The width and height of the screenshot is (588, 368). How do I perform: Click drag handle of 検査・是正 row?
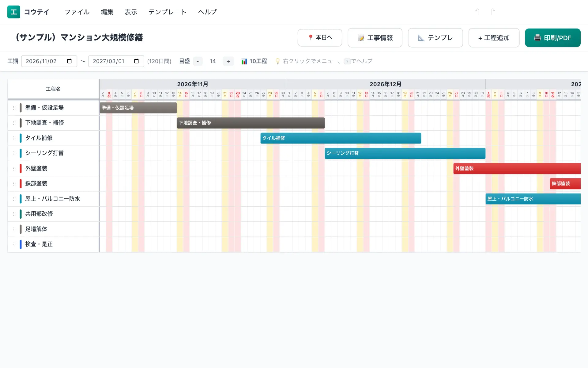pos(15,244)
